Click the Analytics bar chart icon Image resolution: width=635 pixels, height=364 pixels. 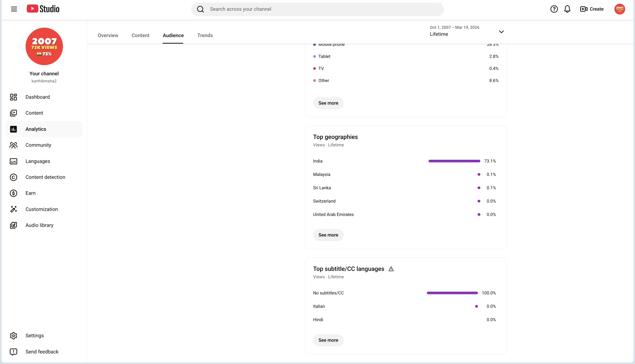14,129
